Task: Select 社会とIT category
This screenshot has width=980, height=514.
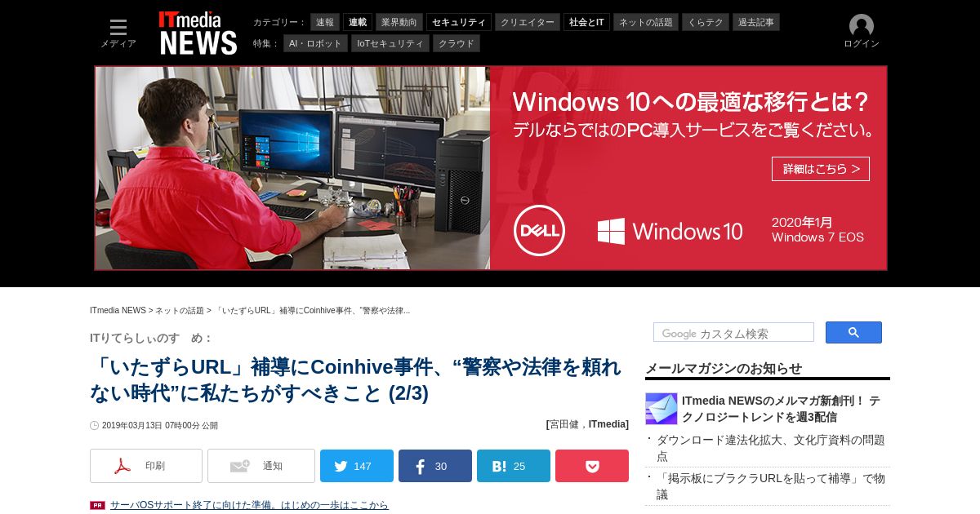Action: pos(586,22)
